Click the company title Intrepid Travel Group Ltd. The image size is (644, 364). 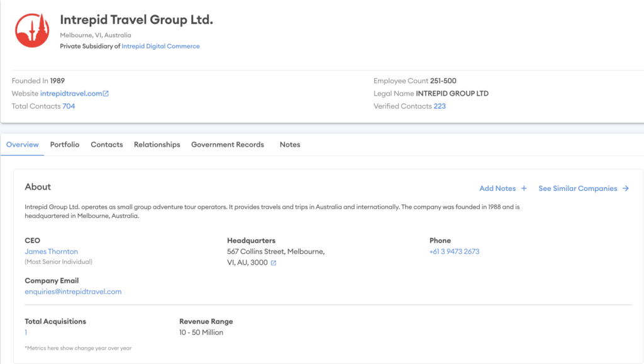coord(136,20)
